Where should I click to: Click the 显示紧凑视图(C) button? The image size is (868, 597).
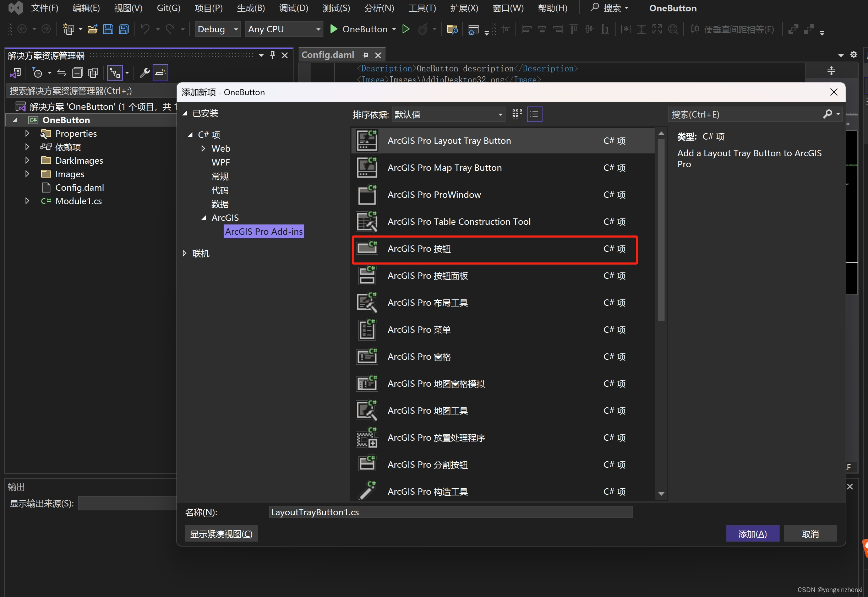(221, 534)
